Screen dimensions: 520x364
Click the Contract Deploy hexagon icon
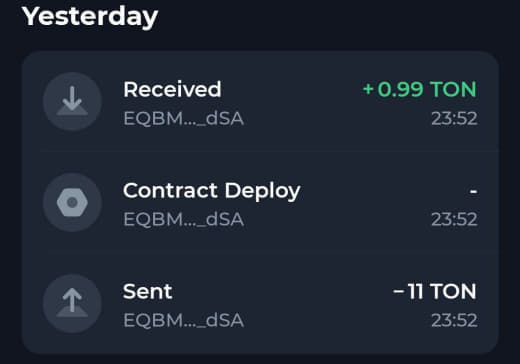(x=72, y=202)
